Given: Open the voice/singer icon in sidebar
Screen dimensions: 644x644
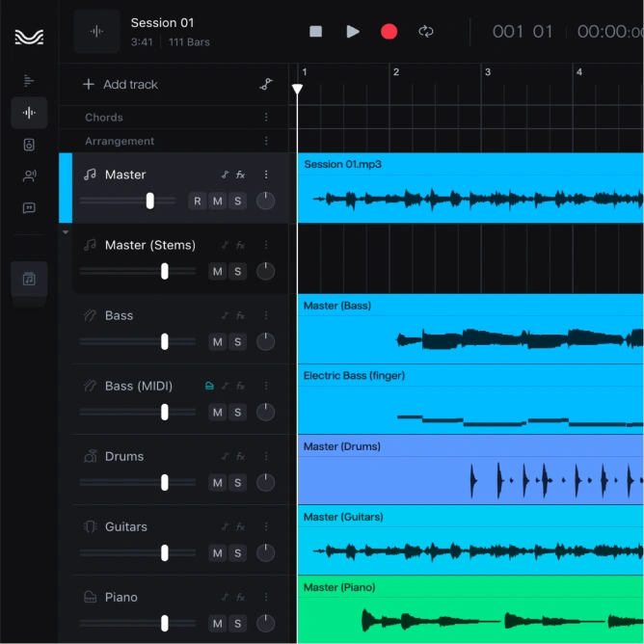Looking at the screenshot, I should click(x=29, y=176).
